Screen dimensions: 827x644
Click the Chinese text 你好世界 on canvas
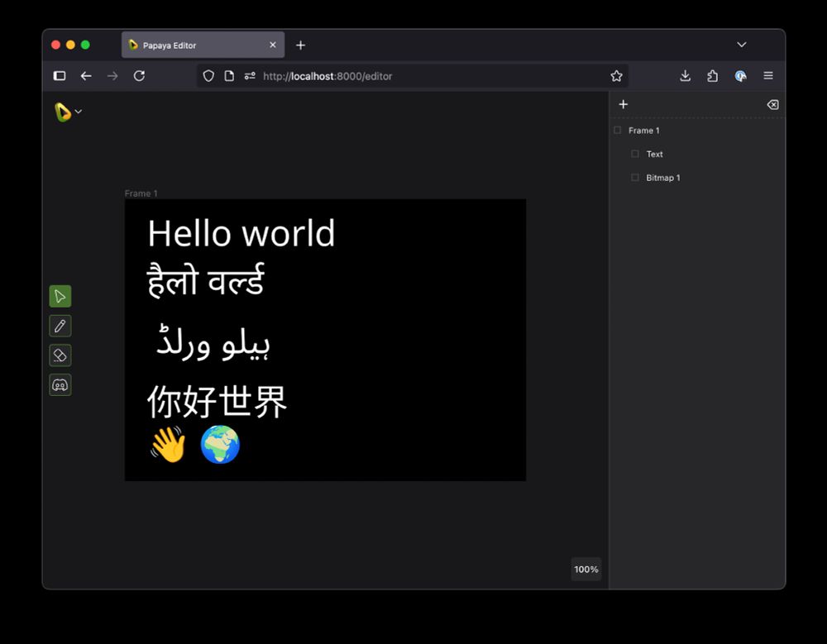(x=217, y=402)
